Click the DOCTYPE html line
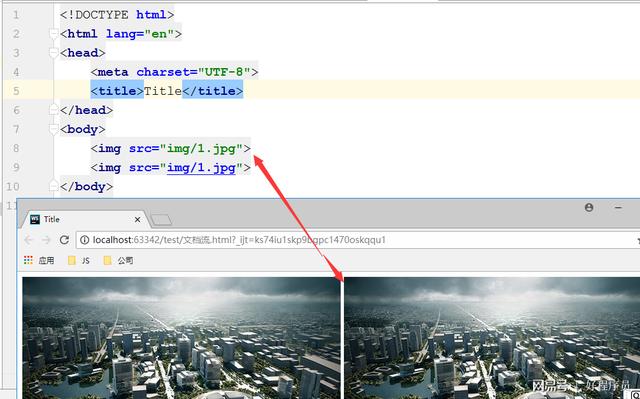The height and width of the screenshot is (399, 640). click(x=117, y=15)
